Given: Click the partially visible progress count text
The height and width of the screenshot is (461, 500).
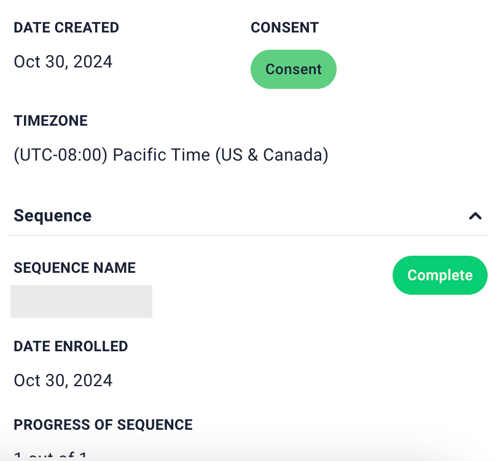Looking at the screenshot, I should [50, 456].
